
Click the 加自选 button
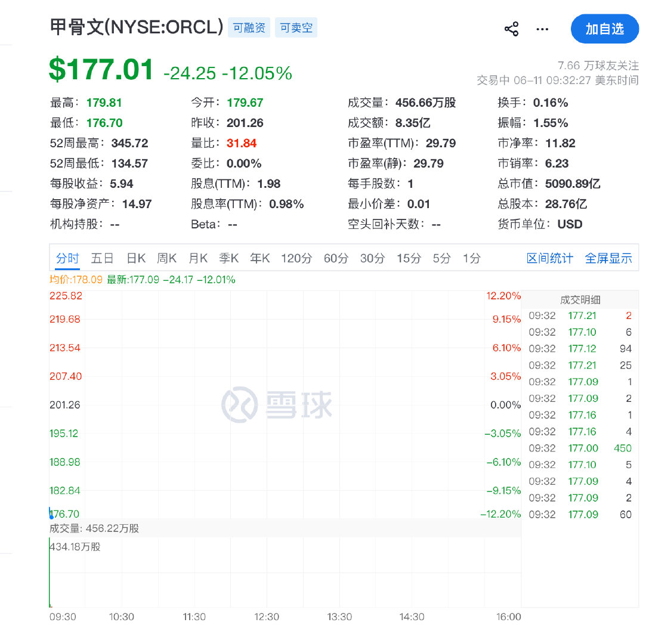point(605,29)
